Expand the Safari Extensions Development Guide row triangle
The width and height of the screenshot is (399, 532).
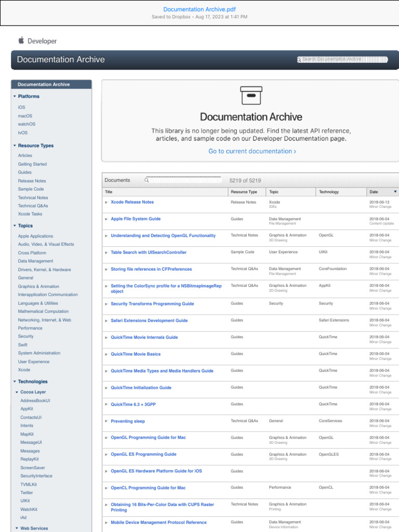click(106, 321)
